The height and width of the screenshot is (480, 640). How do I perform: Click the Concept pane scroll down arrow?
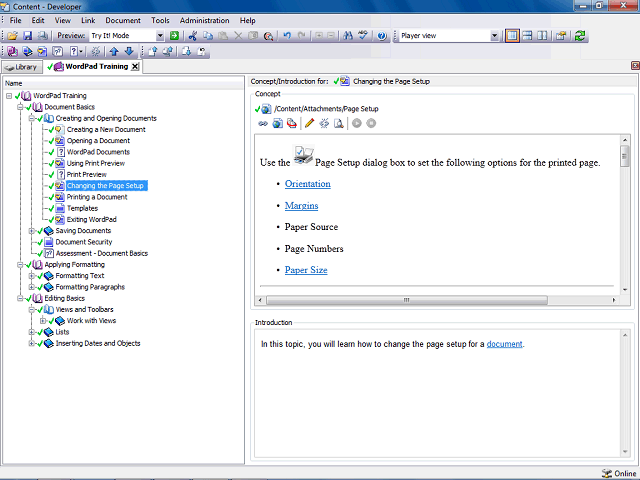click(x=625, y=290)
